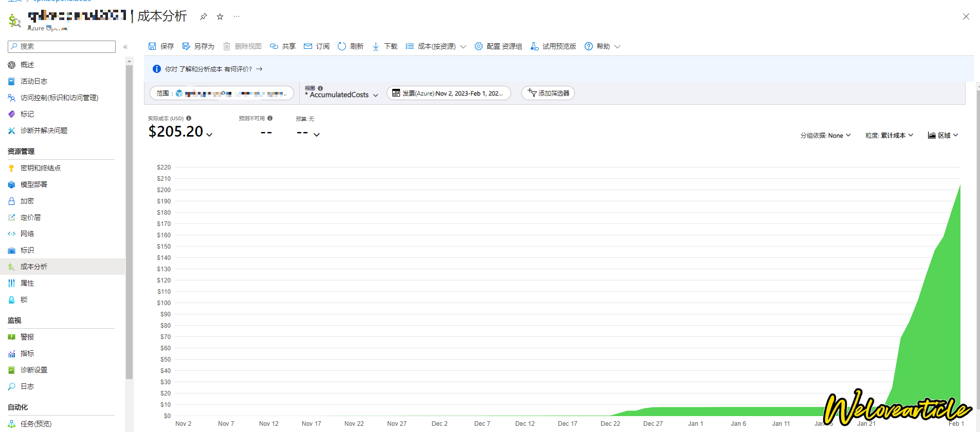Click the 添加筛选器 button
Image resolution: width=980 pixels, height=432 pixels.
click(x=548, y=93)
